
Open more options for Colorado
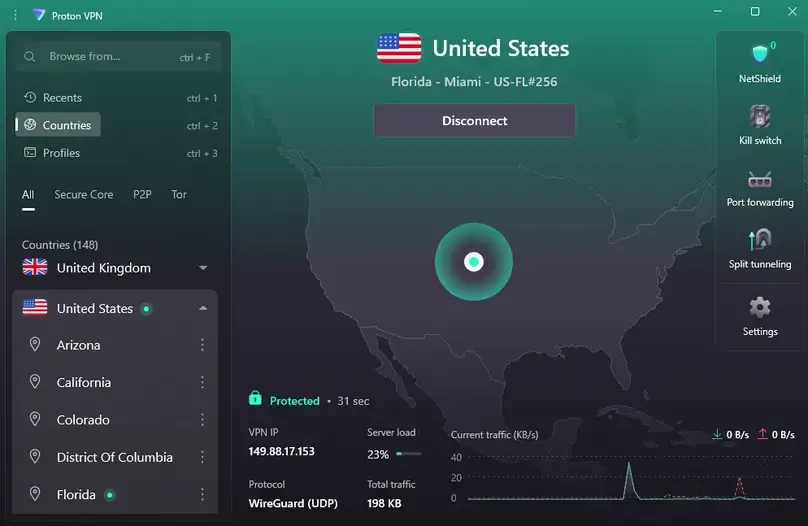(202, 420)
